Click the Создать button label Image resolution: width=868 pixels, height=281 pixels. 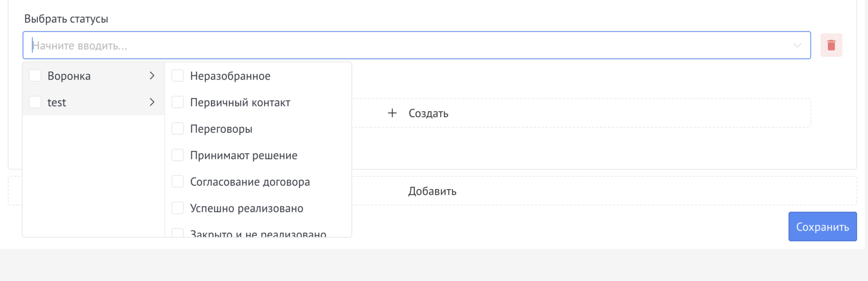pos(428,114)
